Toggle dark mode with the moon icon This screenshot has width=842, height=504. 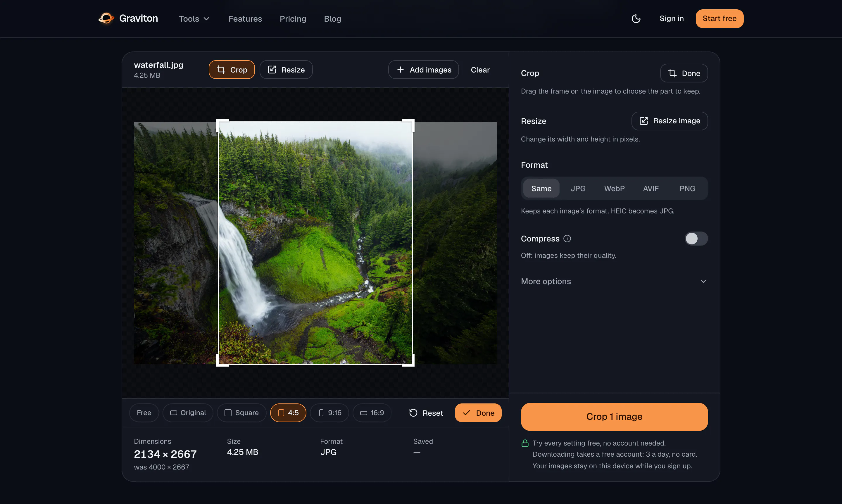point(636,19)
